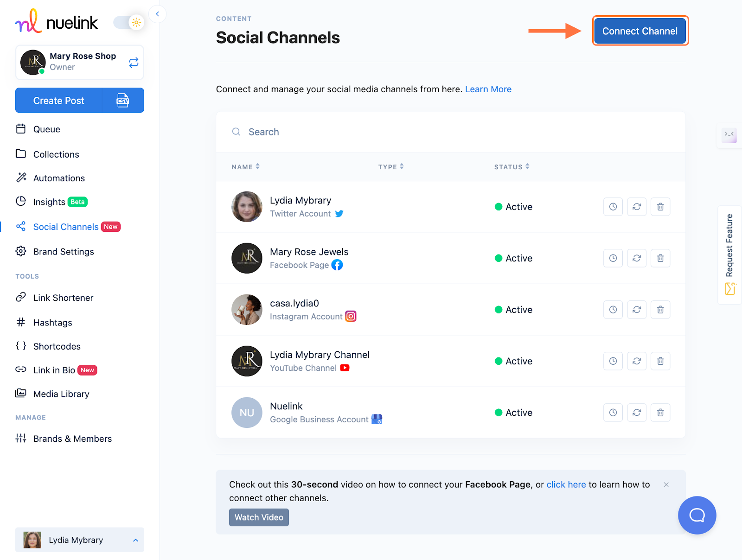Toggle the light/dark theme switch

point(129,22)
